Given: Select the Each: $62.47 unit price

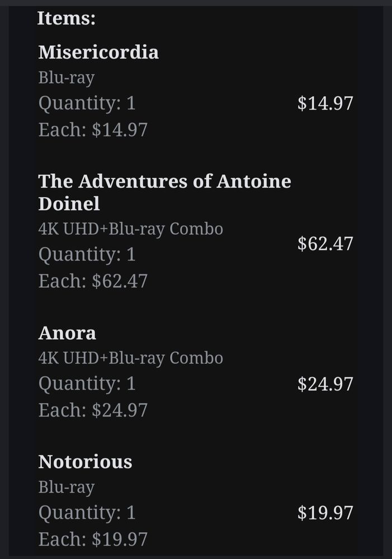Looking at the screenshot, I should pos(93,281).
